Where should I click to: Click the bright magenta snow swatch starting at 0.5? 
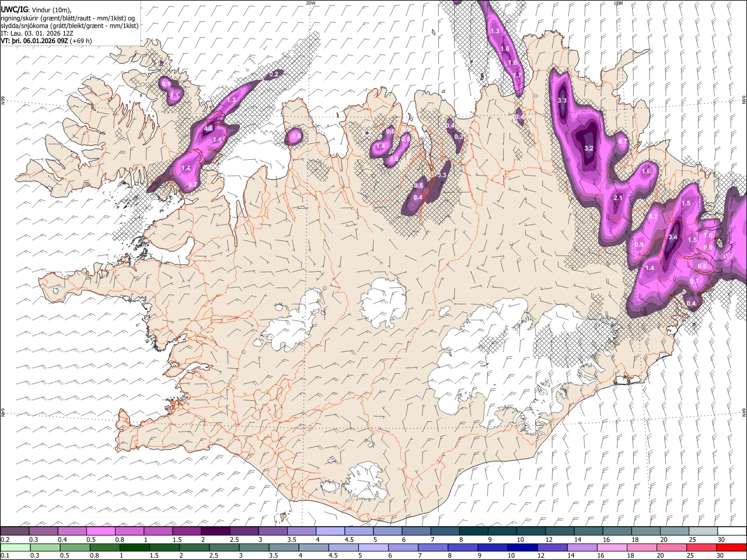pyautogui.click(x=100, y=531)
